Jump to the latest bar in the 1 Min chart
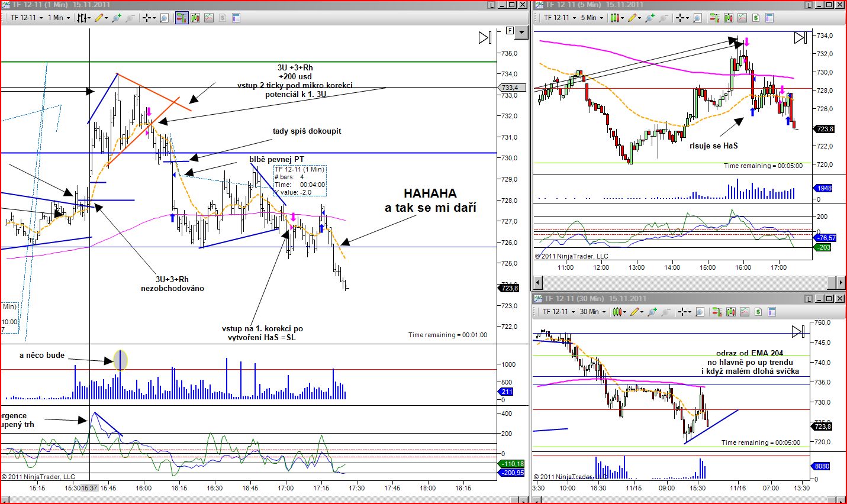The image size is (847, 504). [x=485, y=38]
